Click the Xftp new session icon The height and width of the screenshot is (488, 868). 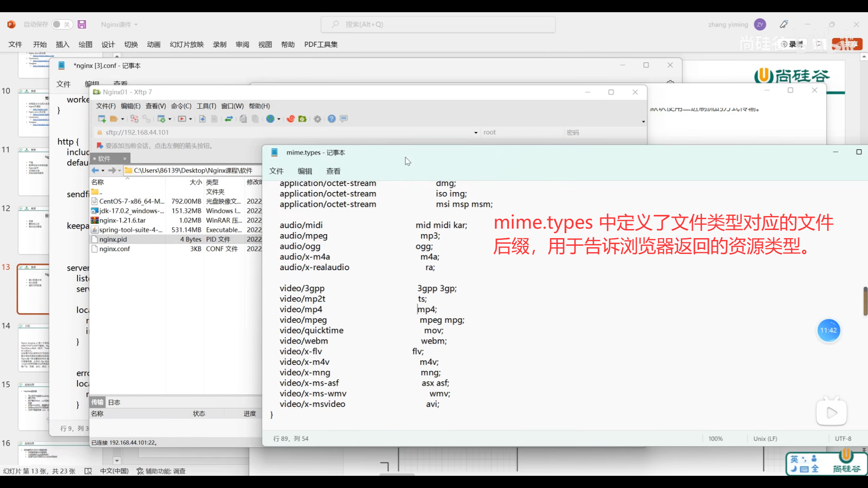click(x=102, y=119)
